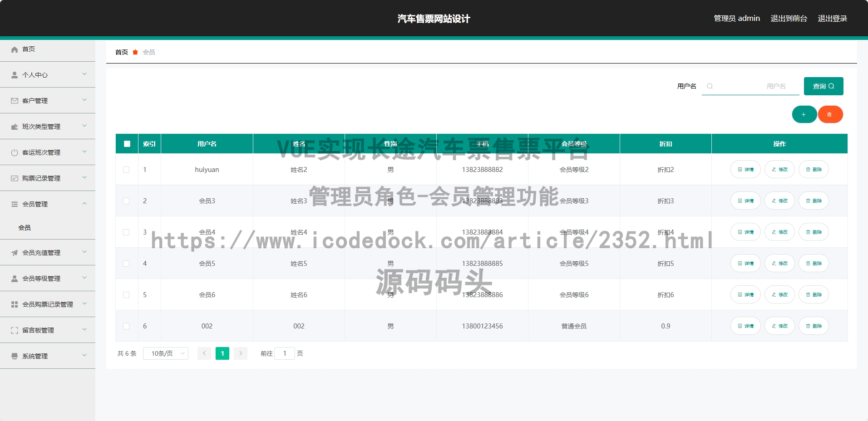Expand the 系统管理 chevron
Screen dimensions: 868x421
[84, 355]
